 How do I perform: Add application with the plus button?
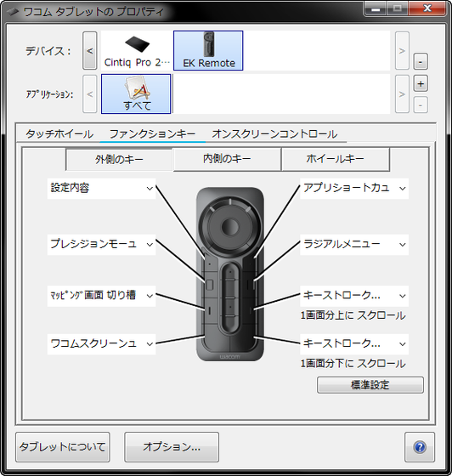coord(421,83)
